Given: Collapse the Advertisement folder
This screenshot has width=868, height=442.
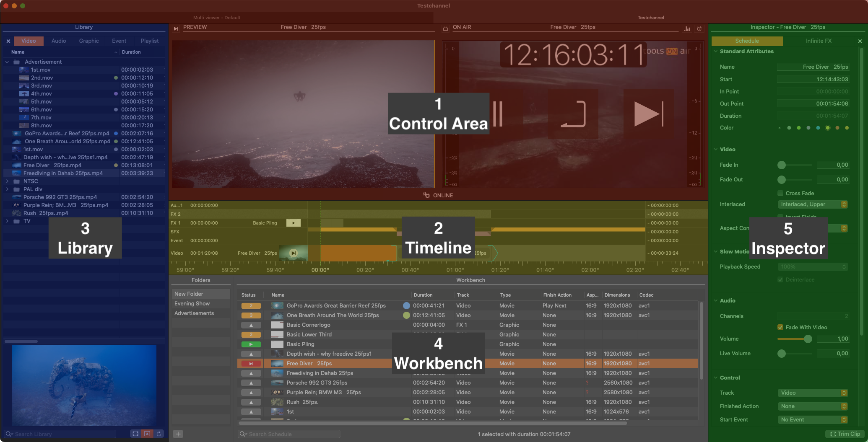Looking at the screenshot, I should tap(7, 62).
